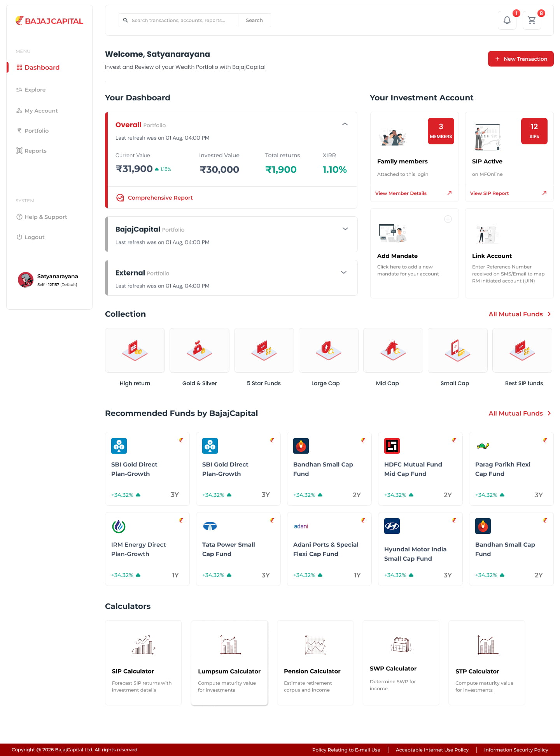Open the Best SIP funds collection icon
This screenshot has height=756, width=560.
522,350
